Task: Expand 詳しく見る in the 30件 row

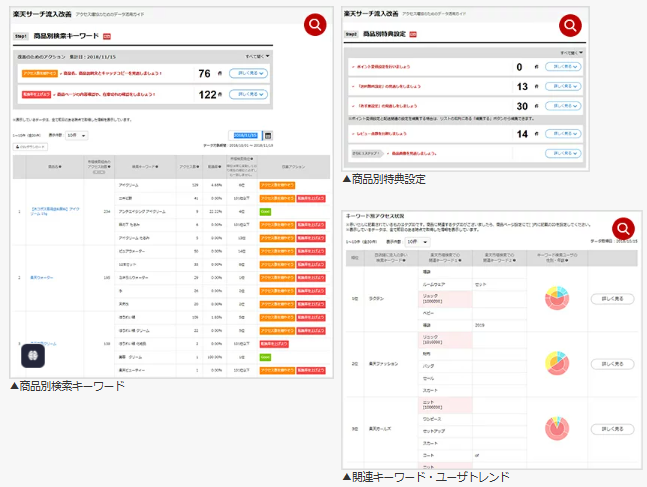Action: pos(563,106)
